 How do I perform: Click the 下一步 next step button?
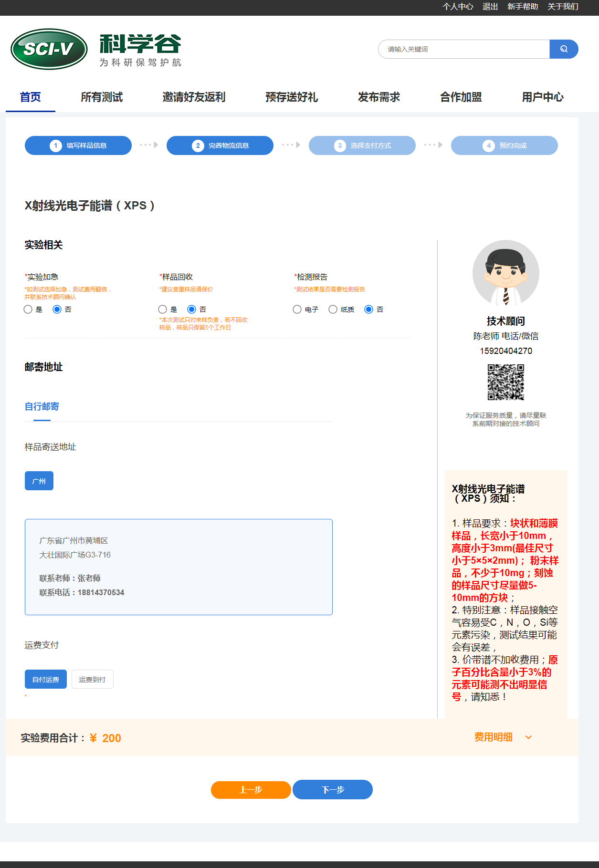333,789
